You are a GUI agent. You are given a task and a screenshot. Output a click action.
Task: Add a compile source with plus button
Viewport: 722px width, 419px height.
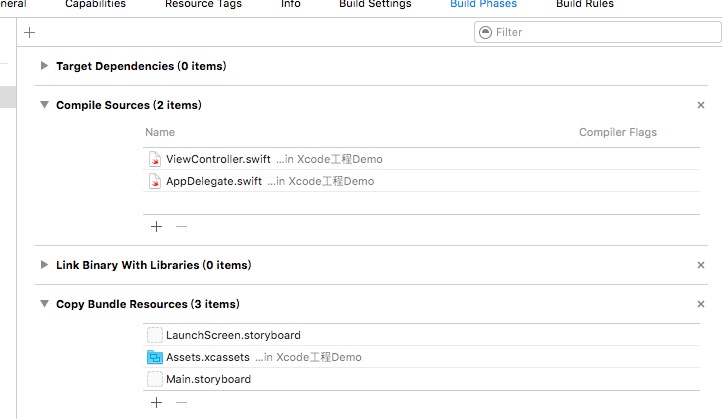click(x=156, y=226)
